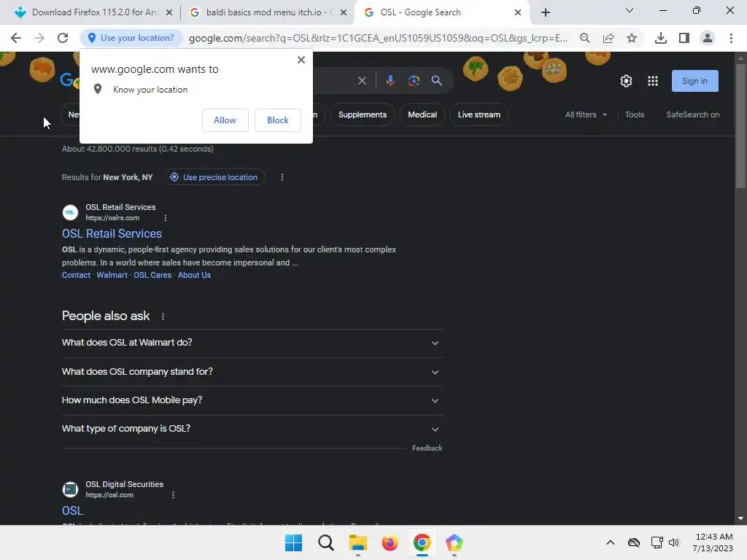Open more options for oslrs.com result

(166, 218)
